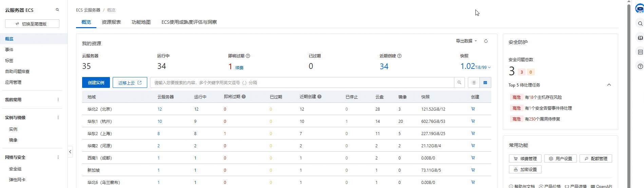644x188 pixels.
Task: Click the right-rail search icon
Action: [x=640, y=23]
